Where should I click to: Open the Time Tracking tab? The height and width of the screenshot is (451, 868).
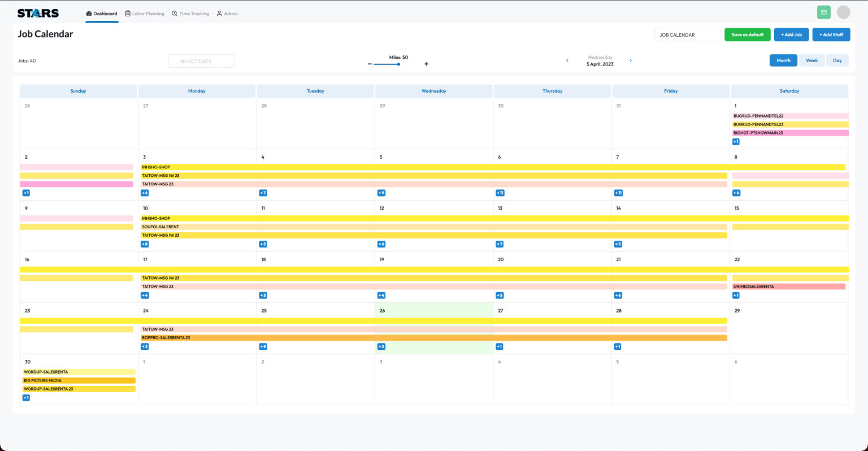pyautogui.click(x=190, y=14)
